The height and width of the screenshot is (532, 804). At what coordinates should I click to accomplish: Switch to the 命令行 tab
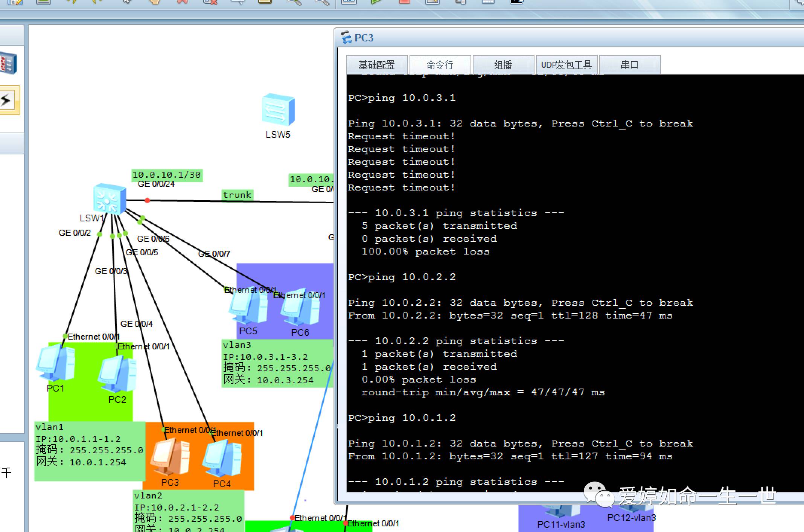tap(440, 65)
